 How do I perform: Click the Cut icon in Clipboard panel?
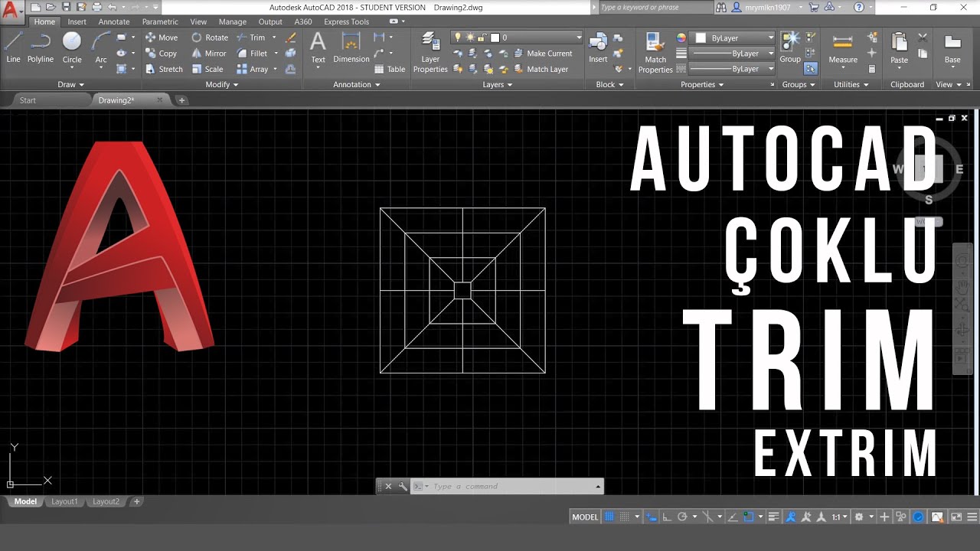923,37
